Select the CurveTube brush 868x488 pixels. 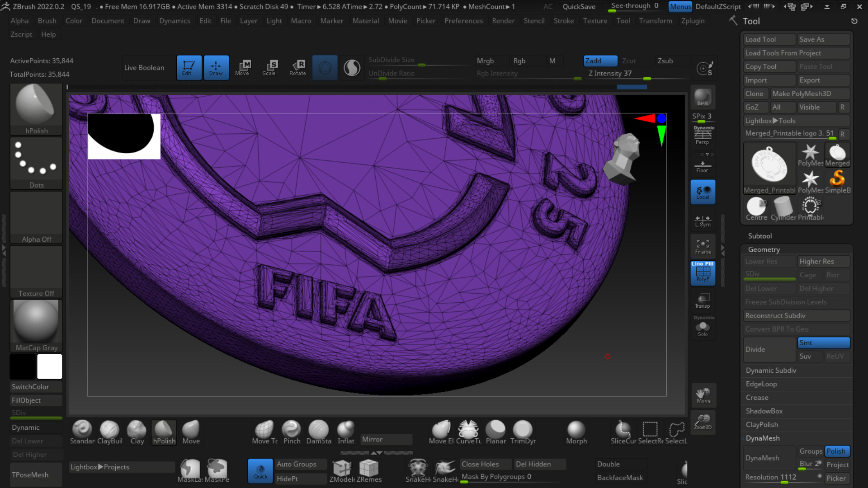(x=468, y=432)
